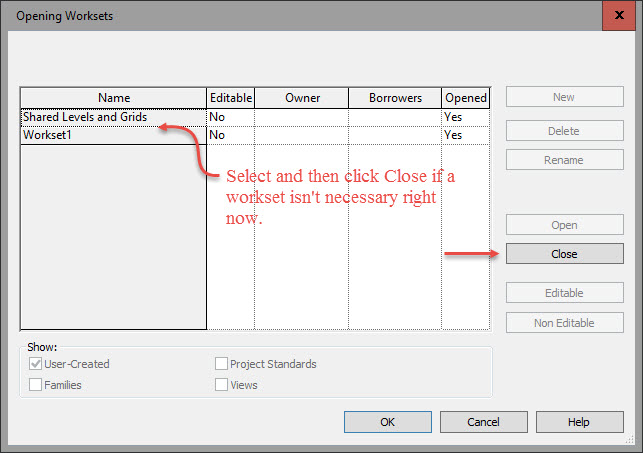Click the Non Editable button
The width and height of the screenshot is (643, 453).
coord(565,323)
